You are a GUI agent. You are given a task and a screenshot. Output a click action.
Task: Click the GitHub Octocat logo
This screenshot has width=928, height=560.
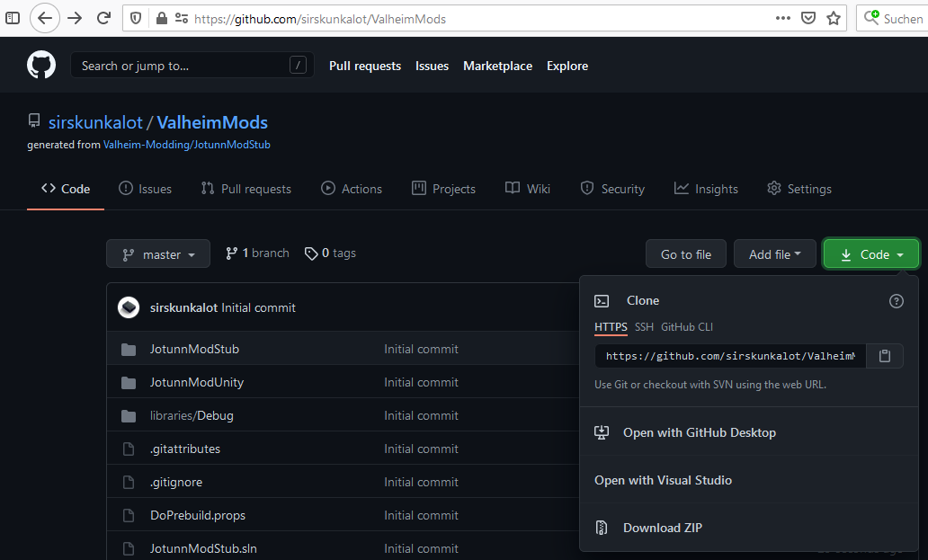click(x=41, y=65)
